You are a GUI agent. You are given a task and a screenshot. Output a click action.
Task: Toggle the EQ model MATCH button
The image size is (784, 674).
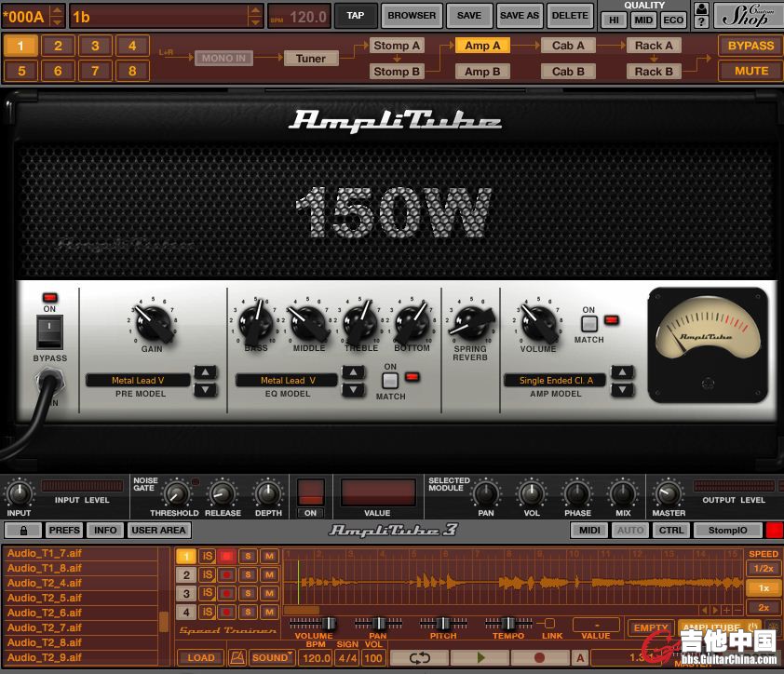pyautogui.click(x=390, y=380)
